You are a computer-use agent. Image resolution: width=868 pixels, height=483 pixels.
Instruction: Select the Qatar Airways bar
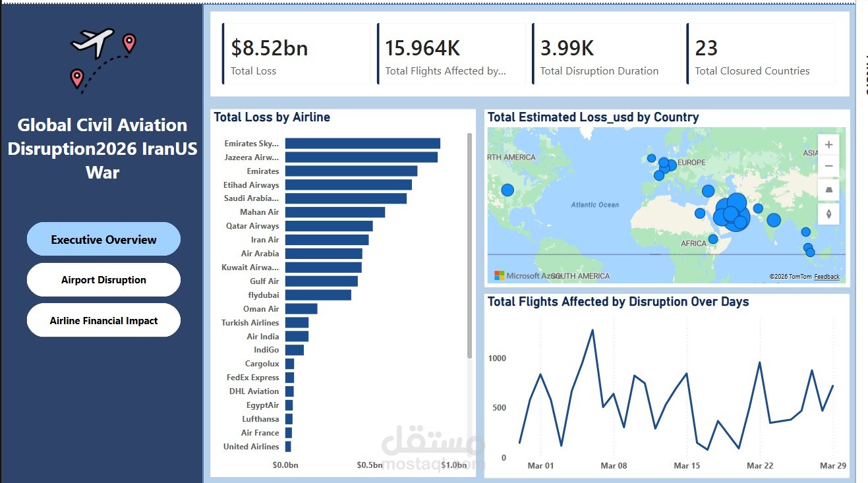[x=329, y=226]
